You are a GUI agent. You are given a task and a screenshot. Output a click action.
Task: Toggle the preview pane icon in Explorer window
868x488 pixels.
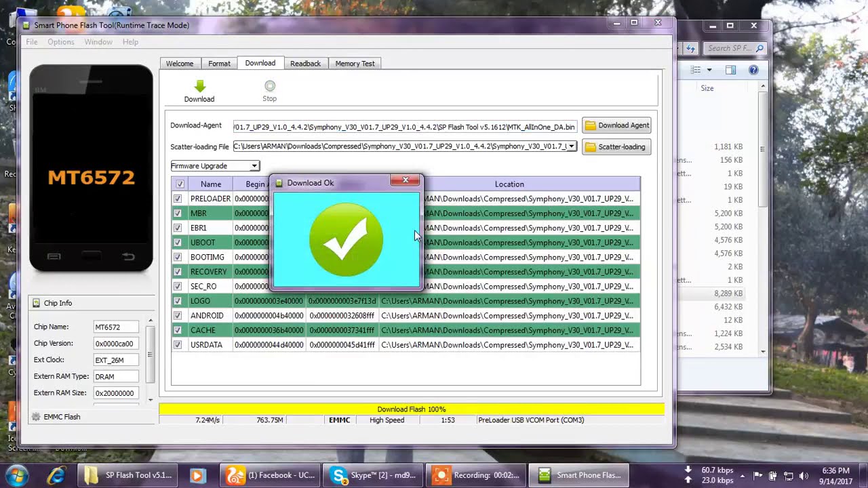[730, 70]
